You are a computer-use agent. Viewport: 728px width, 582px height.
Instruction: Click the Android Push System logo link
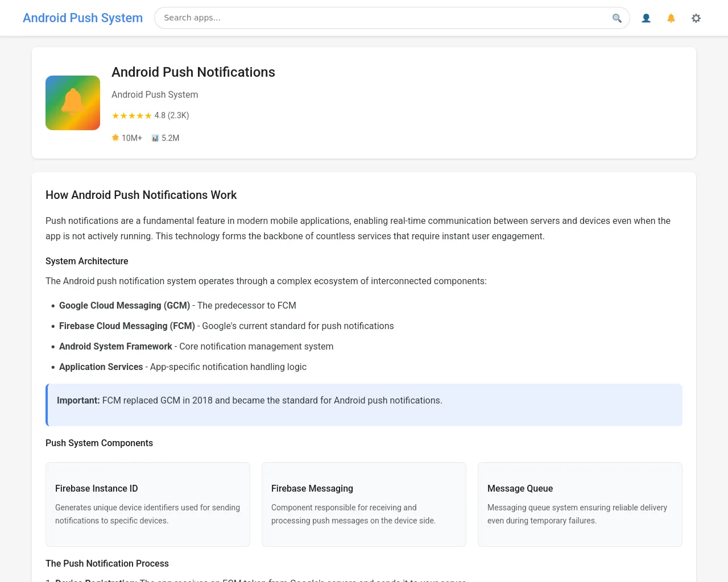[82, 18]
